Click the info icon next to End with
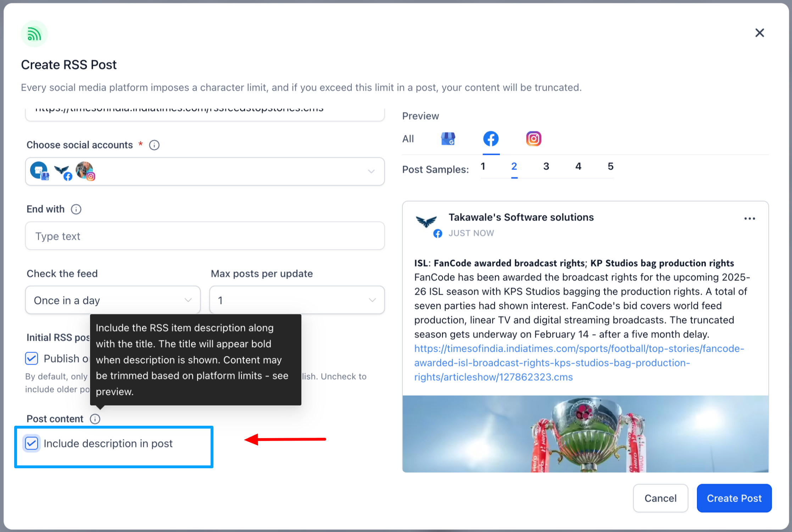This screenshot has height=532, width=792. (76, 209)
